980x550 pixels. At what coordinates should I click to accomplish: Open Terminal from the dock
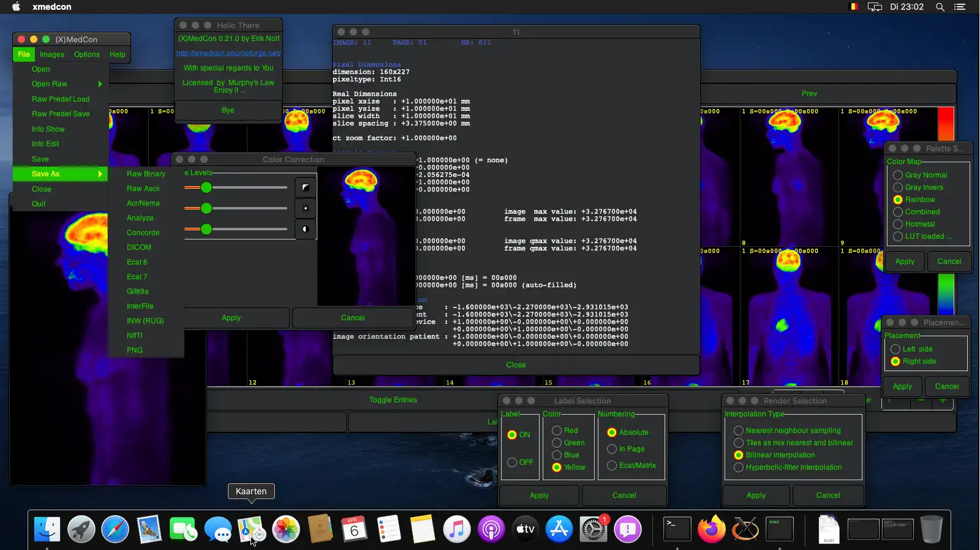pos(677,529)
